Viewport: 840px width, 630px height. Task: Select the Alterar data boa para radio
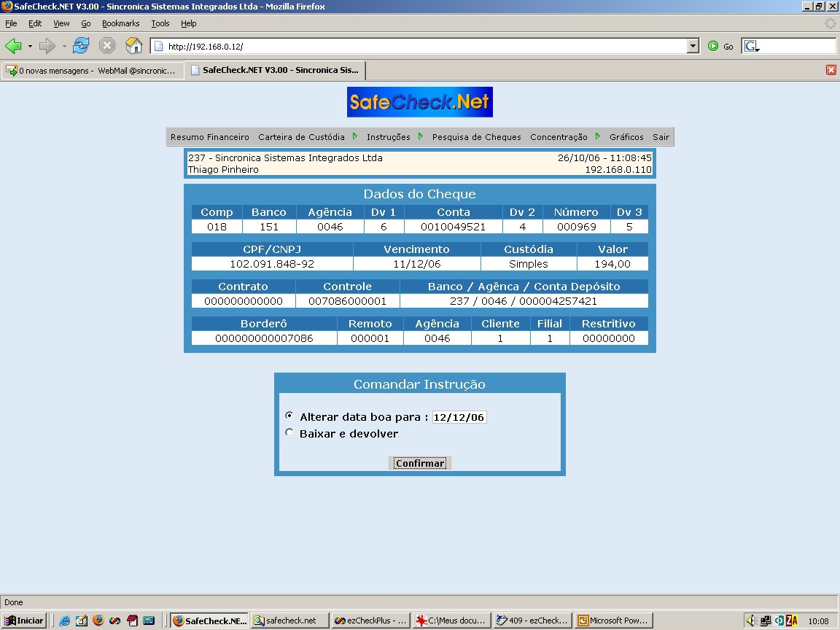tap(289, 416)
